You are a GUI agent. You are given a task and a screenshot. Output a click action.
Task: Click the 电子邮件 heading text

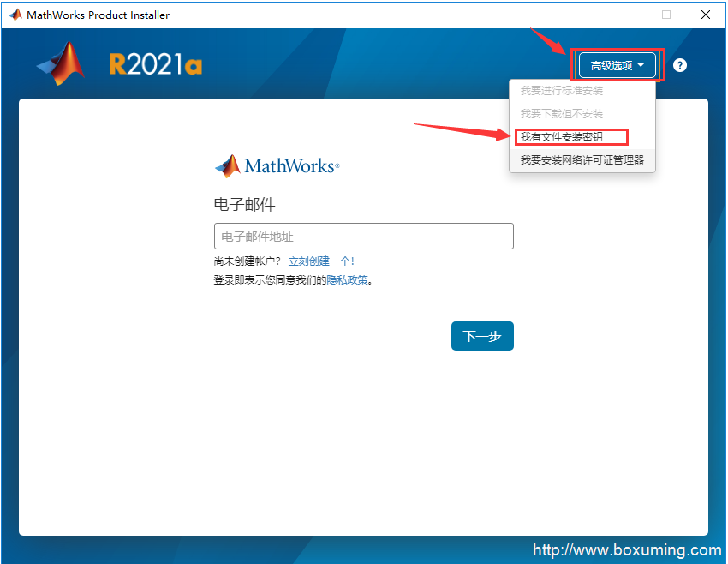tap(245, 204)
